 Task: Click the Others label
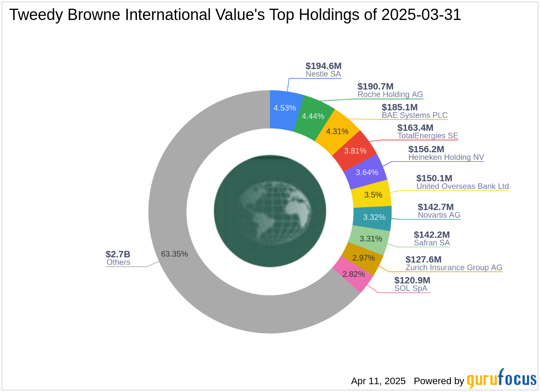[x=118, y=262]
